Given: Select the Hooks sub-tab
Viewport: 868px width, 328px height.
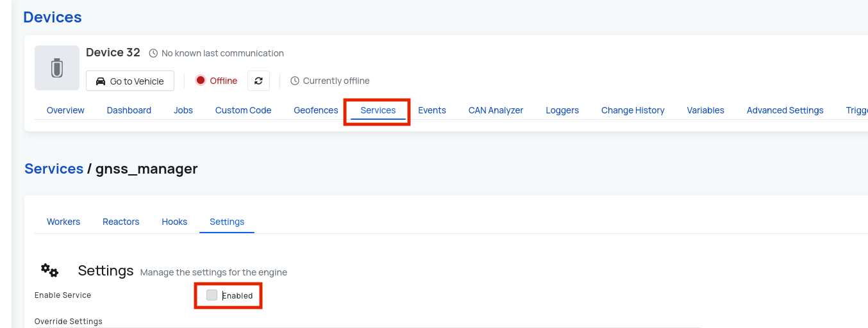Looking at the screenshot, I should click(174, 222).
